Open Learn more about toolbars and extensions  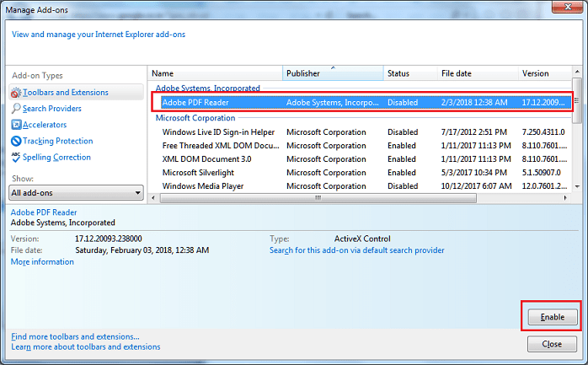pyautogui.click(x=85, y=346)
